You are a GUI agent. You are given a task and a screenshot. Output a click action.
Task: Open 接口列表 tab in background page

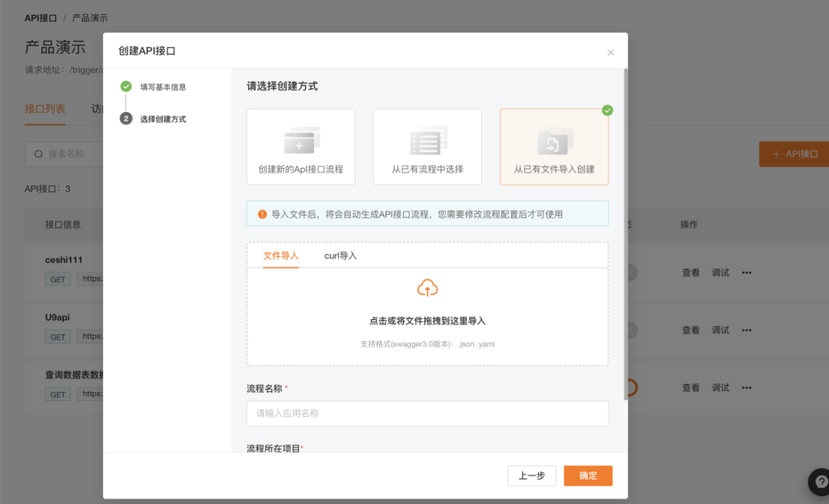(x=45, y=109)
